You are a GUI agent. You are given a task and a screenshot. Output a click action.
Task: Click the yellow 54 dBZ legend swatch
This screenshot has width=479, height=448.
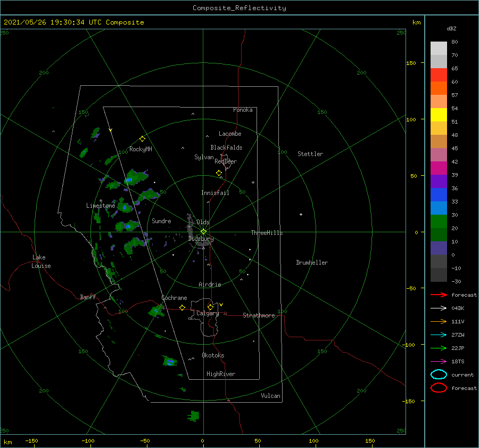[x=439, y=115]
